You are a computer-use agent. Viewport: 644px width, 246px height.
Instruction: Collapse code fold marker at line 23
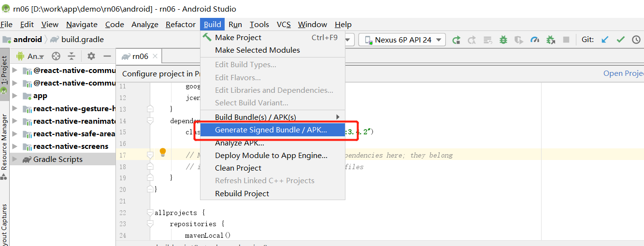(150, 224)
